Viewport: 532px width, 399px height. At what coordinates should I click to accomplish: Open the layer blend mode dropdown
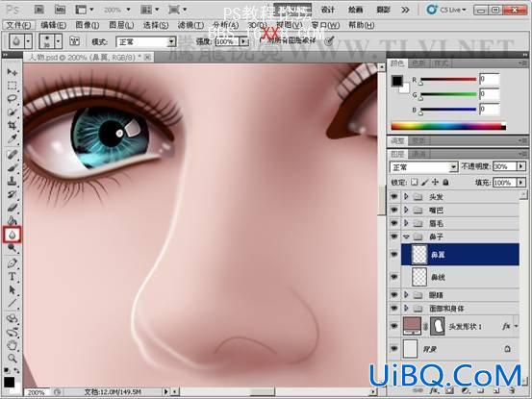423,167
